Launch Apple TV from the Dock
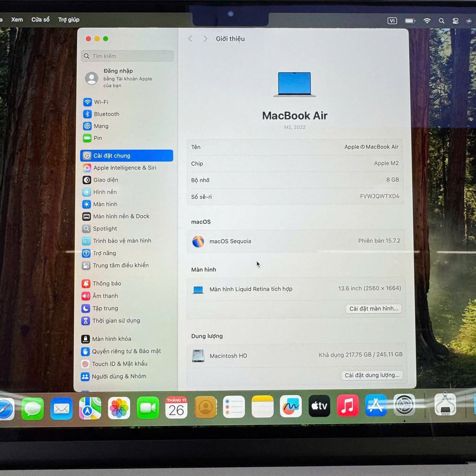The width and height of the screenshot is (476, 476). coord(319,406)
